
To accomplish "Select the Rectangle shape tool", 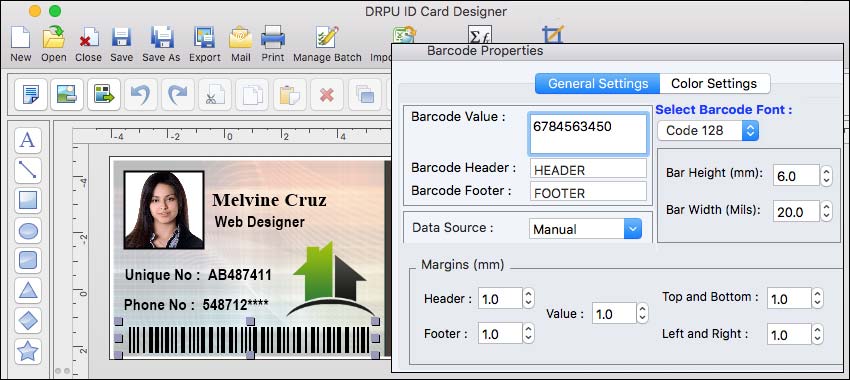I will [28, 201].
